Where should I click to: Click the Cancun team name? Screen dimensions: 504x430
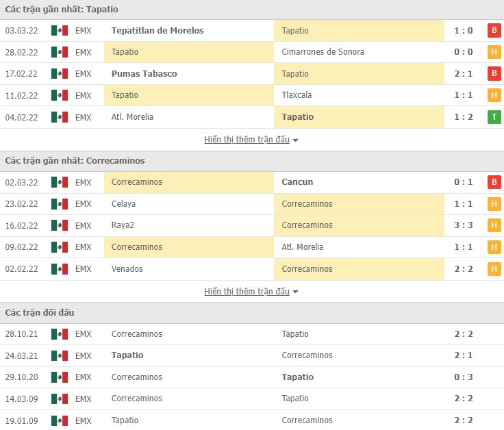click(297, 182)
